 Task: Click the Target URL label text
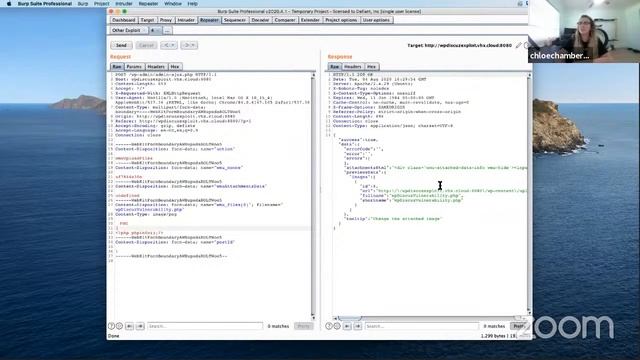459,45
